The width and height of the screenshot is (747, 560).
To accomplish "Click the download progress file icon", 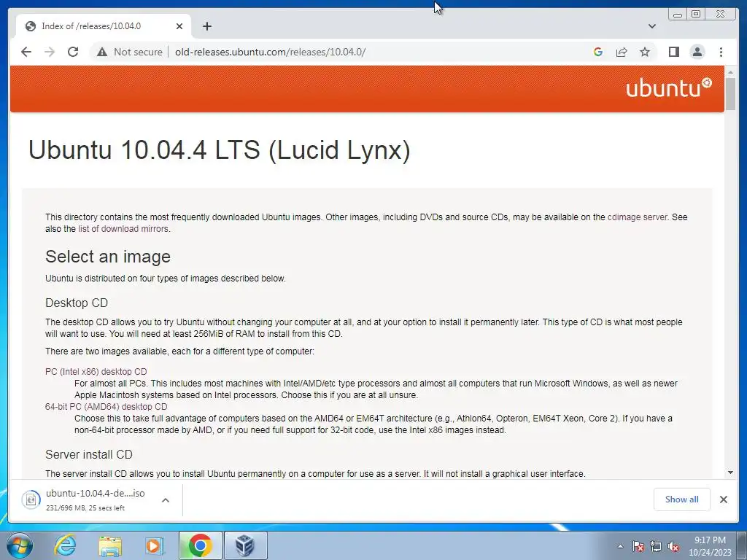I will (31, 499).
